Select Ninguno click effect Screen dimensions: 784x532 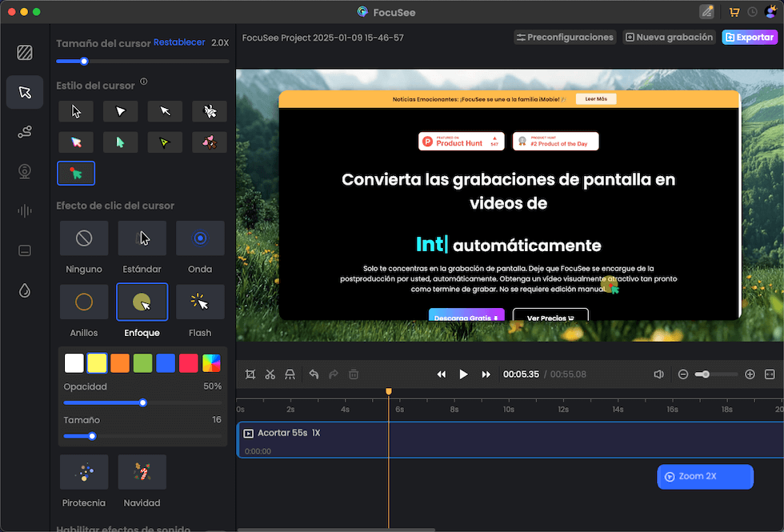(84, 238)
